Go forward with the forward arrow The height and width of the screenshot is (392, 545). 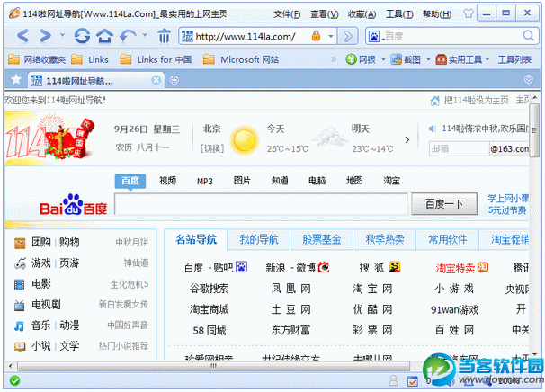[46, 36]
